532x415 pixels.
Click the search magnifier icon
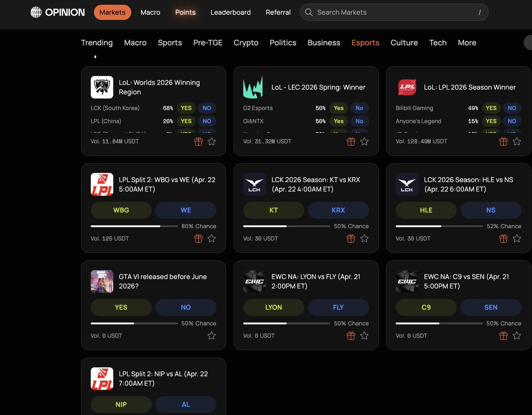(x=309, y=12)
